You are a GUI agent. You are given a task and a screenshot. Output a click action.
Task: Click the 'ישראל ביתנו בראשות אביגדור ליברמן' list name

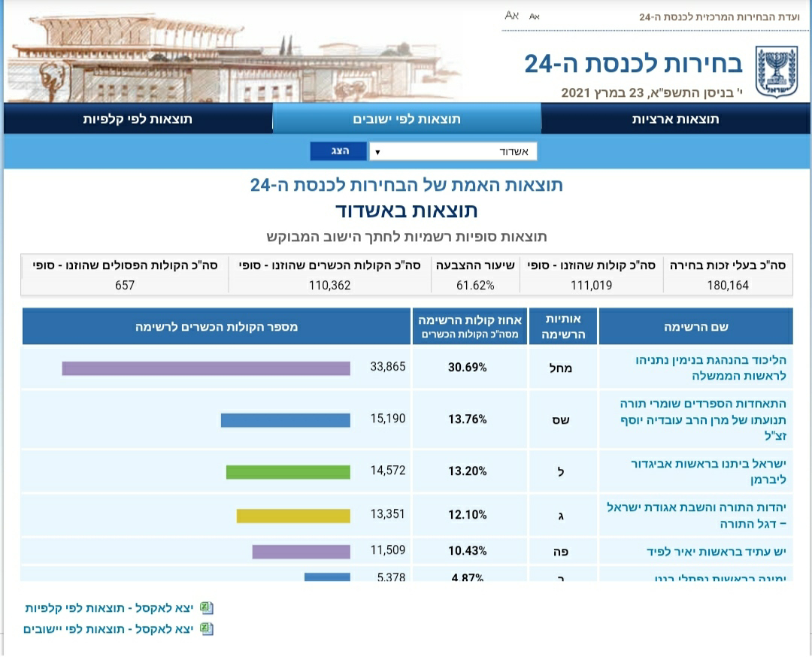708,471
